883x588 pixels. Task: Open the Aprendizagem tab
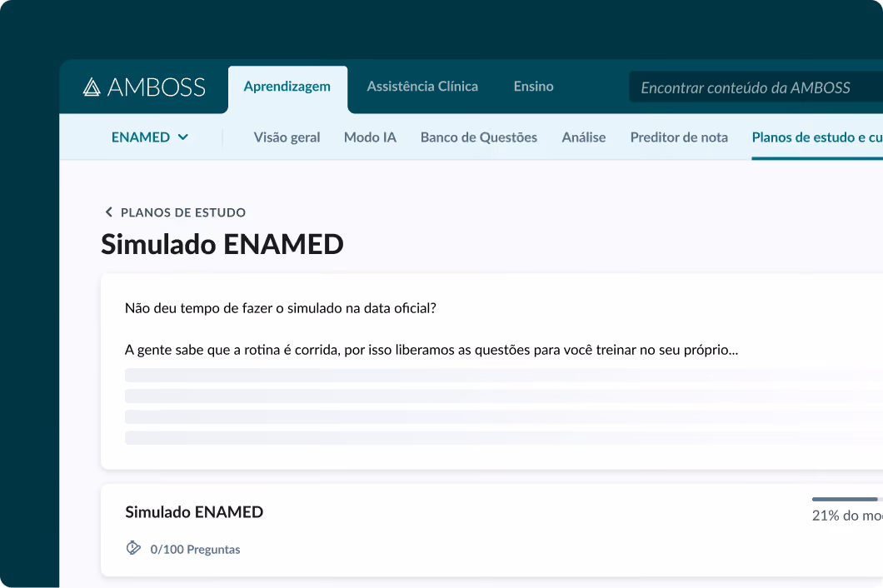coord(287,87)
